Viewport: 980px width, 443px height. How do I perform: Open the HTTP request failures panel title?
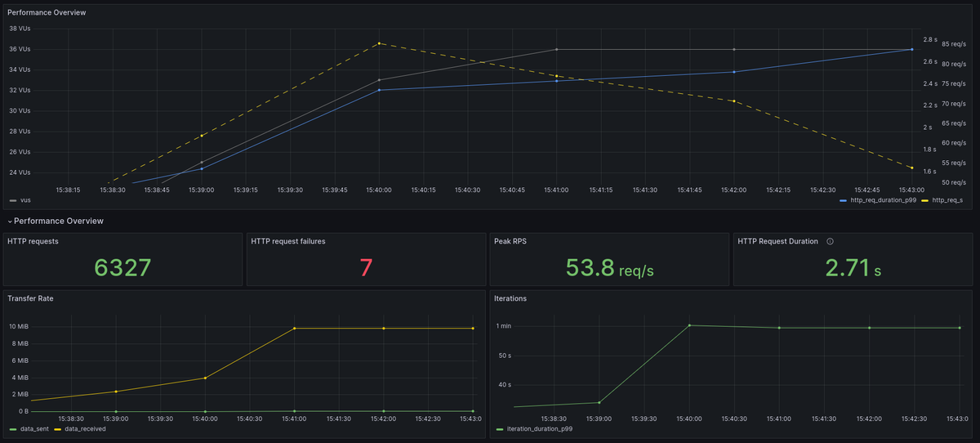pyautogui.click(x=288, y=241)
